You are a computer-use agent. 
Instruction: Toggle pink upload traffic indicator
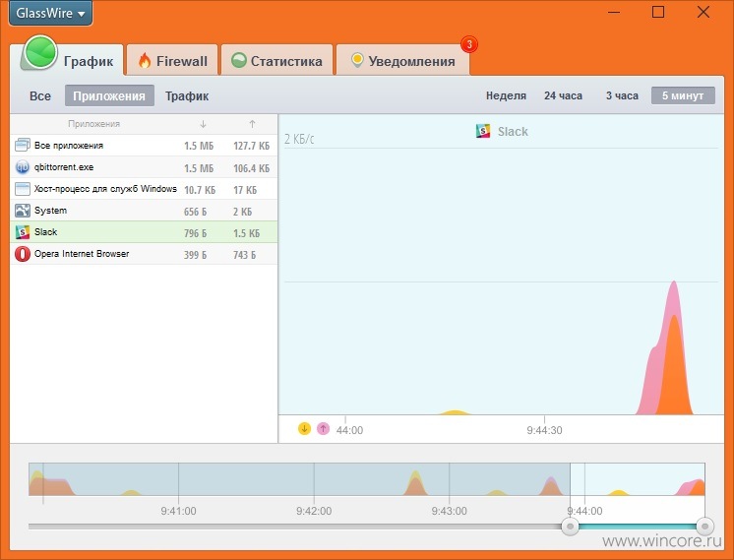[323, 428]
